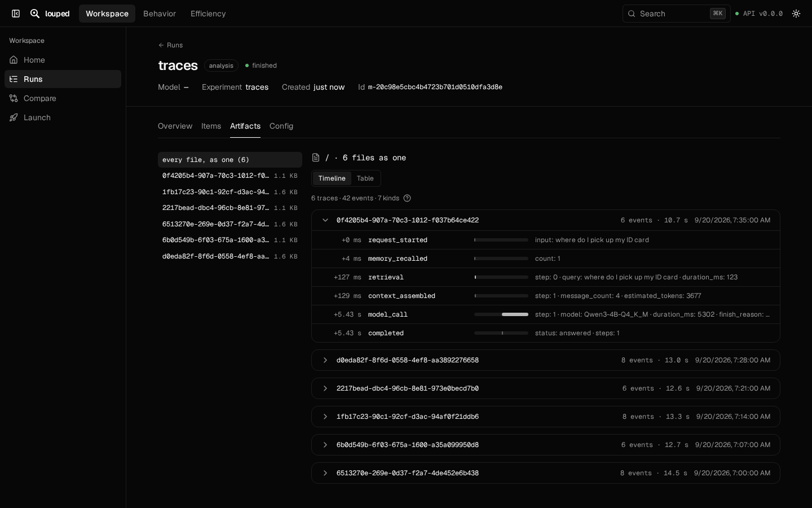812x508 pixels.
Task: Click the Search input field
Action: [676, 14]
